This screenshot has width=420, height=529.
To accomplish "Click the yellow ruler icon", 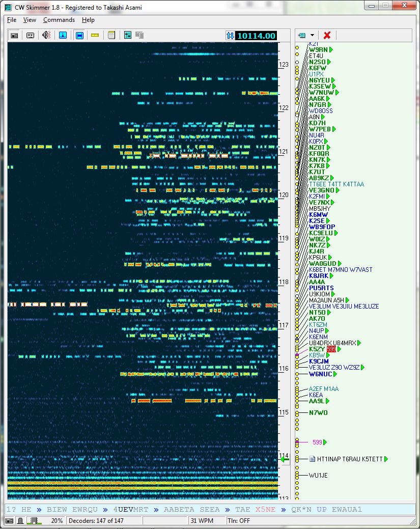I will (x=95, y=35).
